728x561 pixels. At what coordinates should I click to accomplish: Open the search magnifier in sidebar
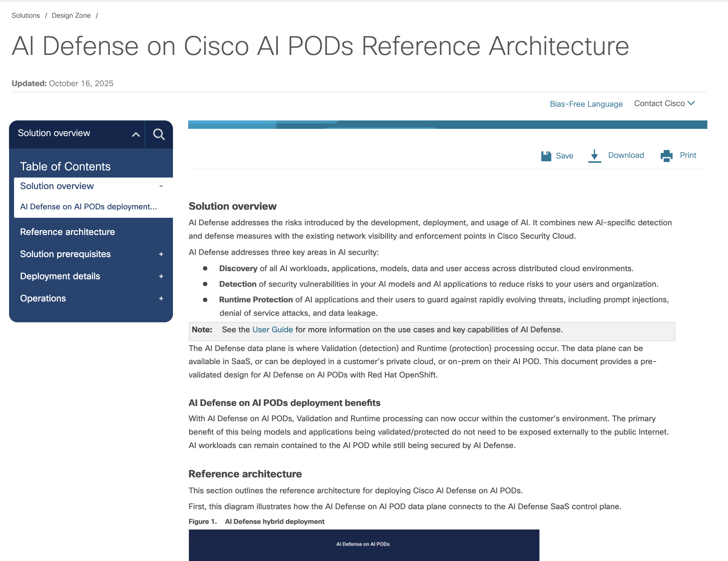pyautogui.click(x=159, y=134)
